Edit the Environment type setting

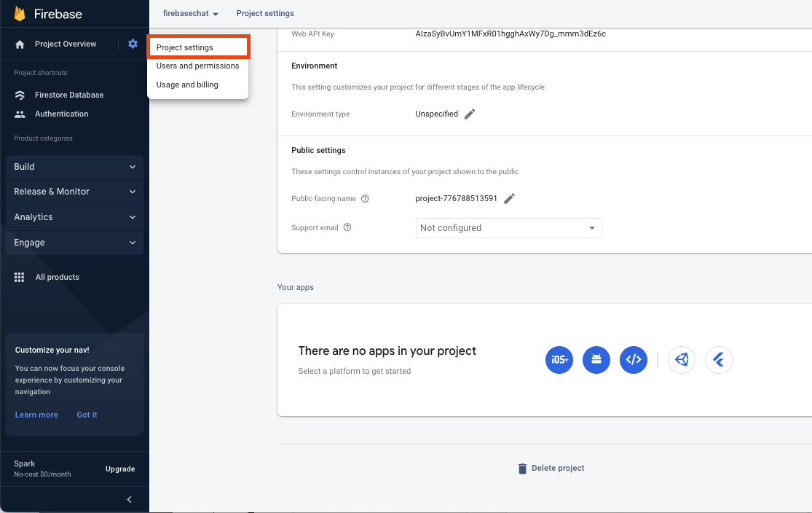468,114
